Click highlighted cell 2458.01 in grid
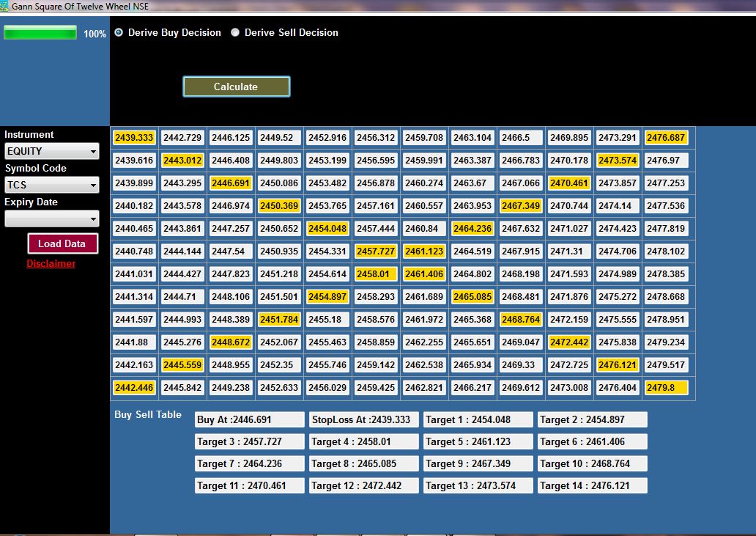The width and height of the screenshot is (756, 536). click(x=376, y=274)
